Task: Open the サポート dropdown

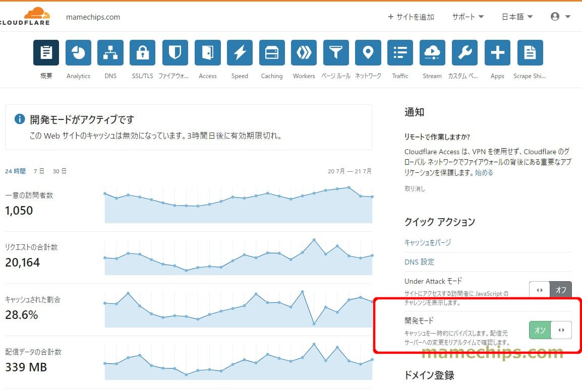Action: 468,17
